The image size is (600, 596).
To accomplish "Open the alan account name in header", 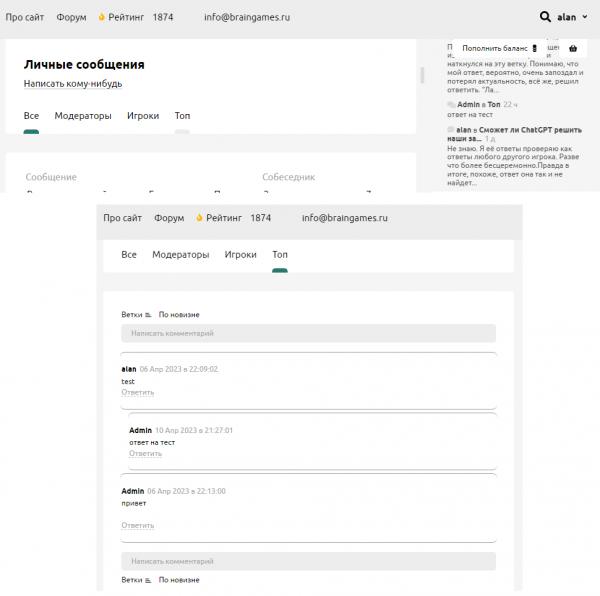I will (x=566, y=17).
